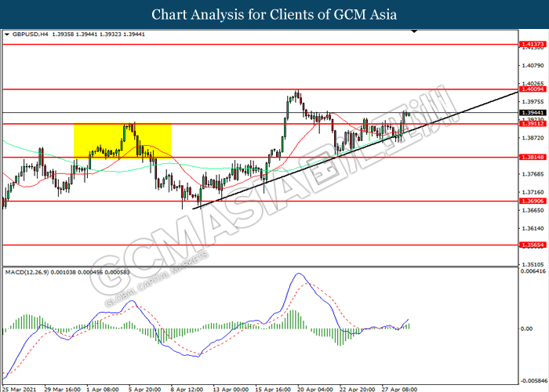Viewport: 549px width, 392px height.
Task: Click the 20 Apr 04:00 time label
Action: (x=315, y=389)
